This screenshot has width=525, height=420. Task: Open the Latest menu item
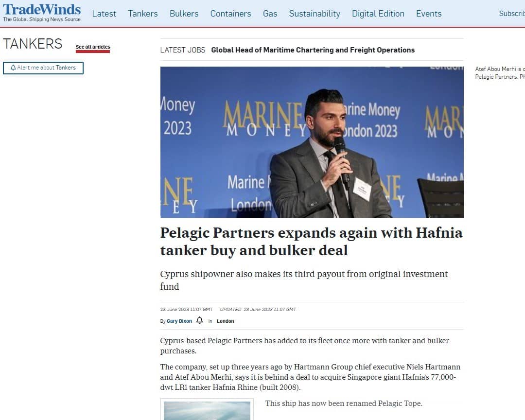point(104,14)
